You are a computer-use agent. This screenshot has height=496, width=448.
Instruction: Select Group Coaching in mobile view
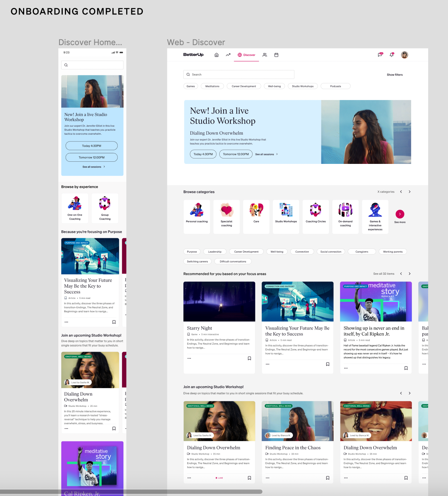[105, 208]
